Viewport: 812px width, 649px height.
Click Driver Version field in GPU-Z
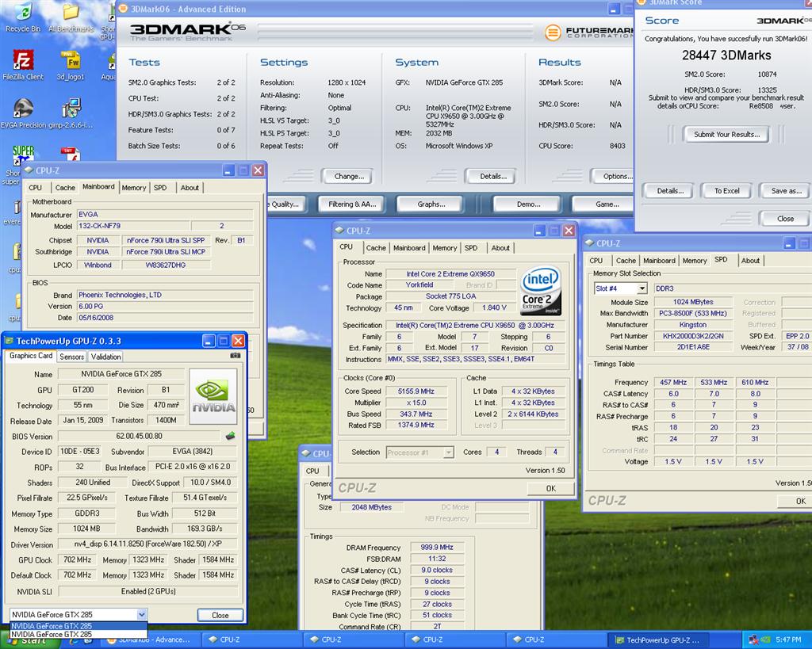click(x=147, y=544)
